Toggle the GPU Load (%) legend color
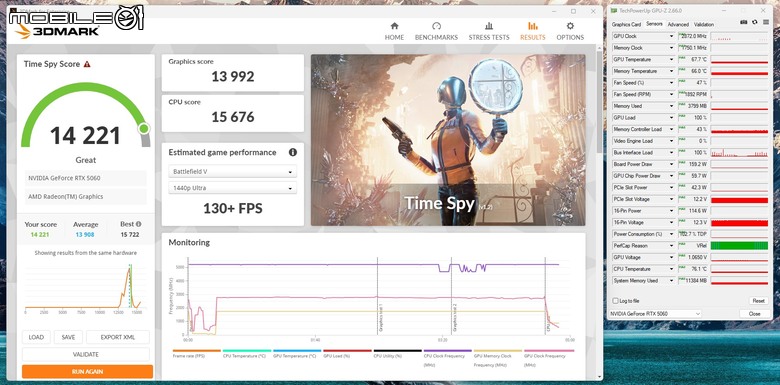This screenshot has height=385, width=780. [x=347, y=351]
